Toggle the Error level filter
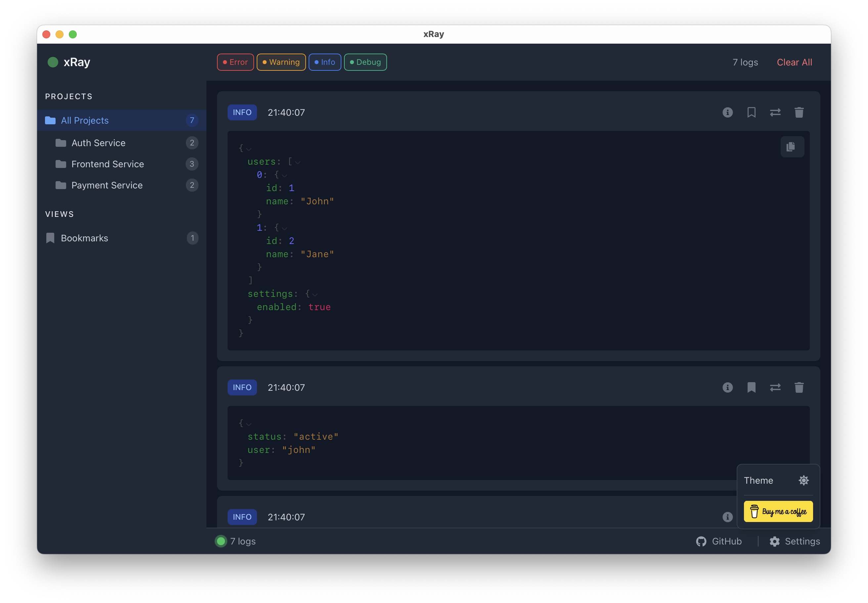This screenshot has width=868, height=603. 235,62
